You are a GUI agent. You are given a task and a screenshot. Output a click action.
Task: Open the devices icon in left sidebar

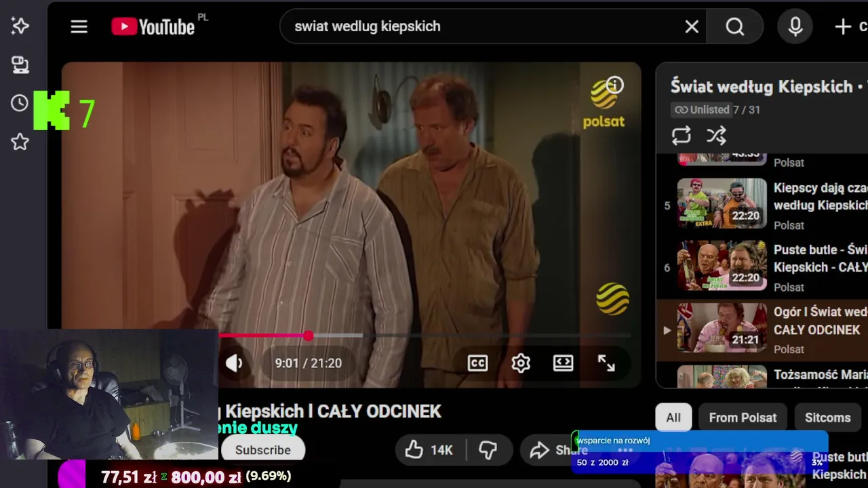(20, 64)
